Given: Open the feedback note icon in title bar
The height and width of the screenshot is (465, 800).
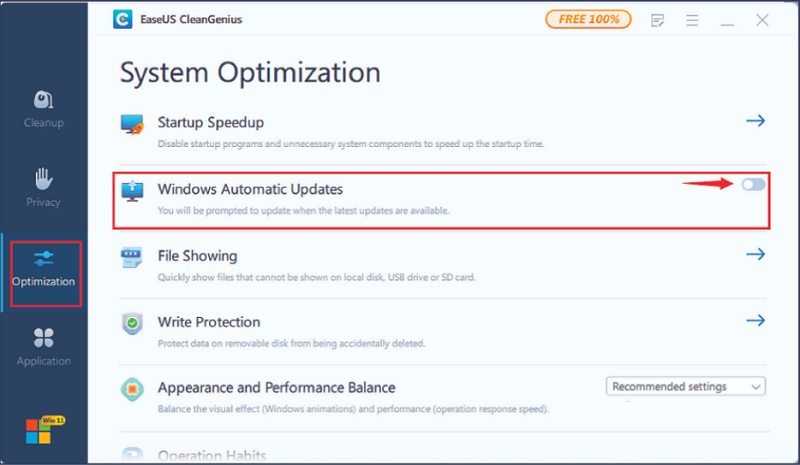Looking at the screenshot, I should pyautogui.click(x=657, y=19).
